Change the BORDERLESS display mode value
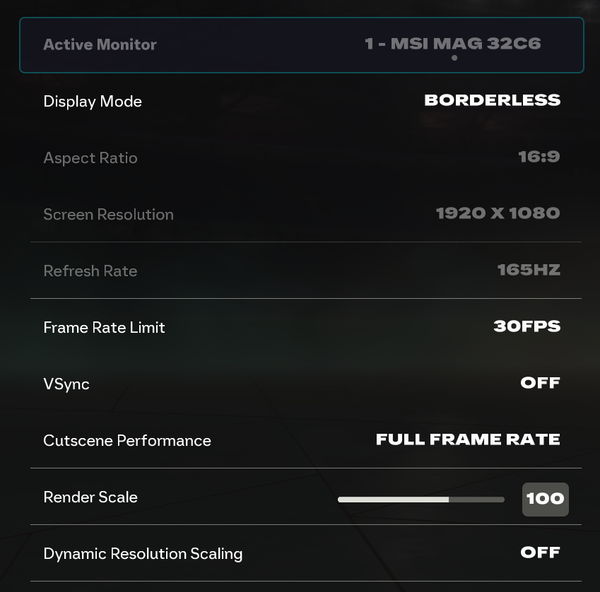 [492, 100]
